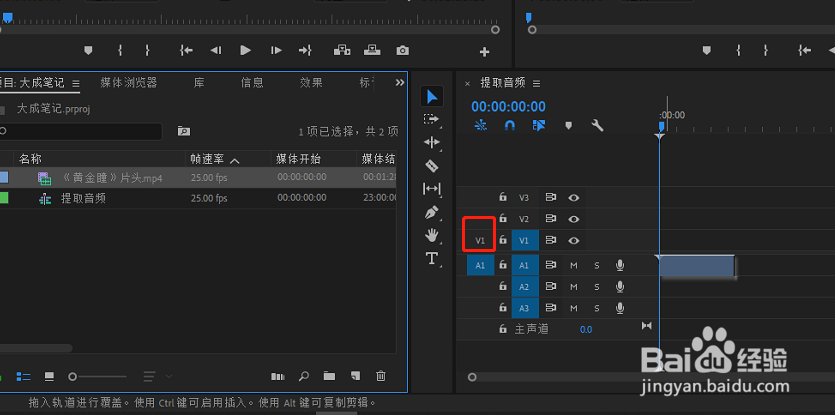Select the Selection tool arrow

pyautogui.click(x=432, y=97)
